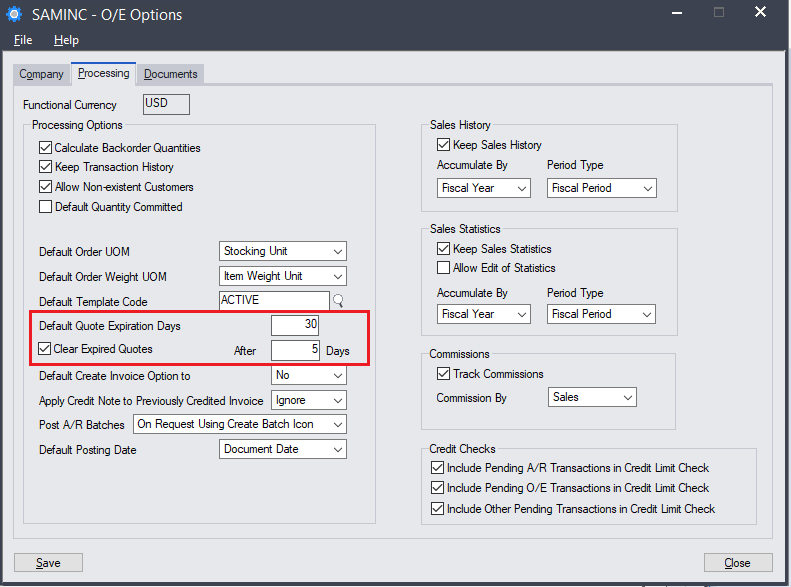Image resolution: width=791 pixels, height=587 pixels.
Task: Click the Sage gear app icon in title bar
Action: click(x=14, y=14)
